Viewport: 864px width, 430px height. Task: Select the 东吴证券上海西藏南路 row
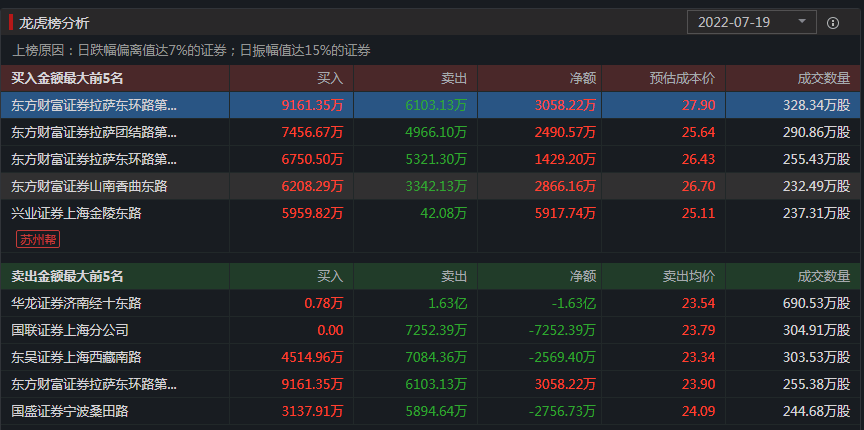click(432, 357)
